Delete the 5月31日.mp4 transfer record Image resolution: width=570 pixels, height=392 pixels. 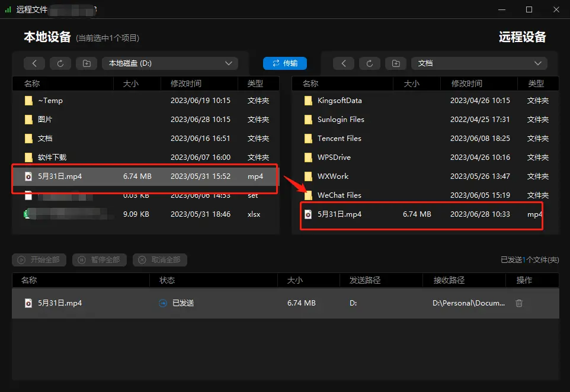pyautogui.click(x=519, y=303)
